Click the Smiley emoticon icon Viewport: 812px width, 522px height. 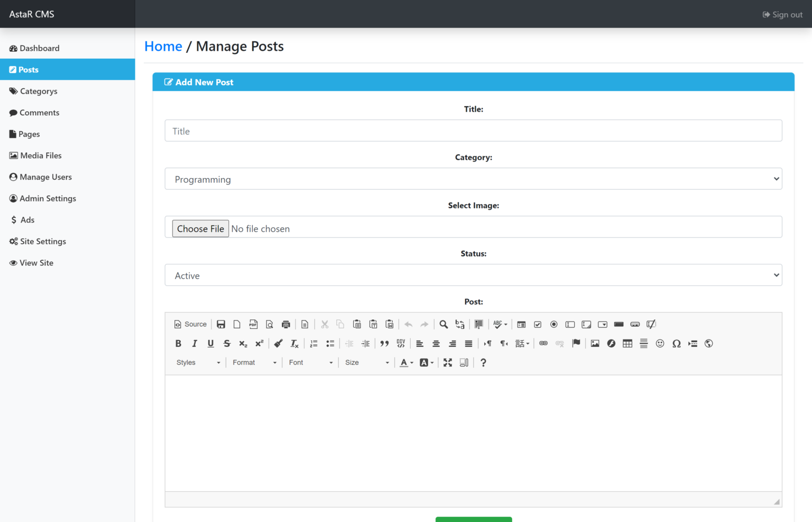coord(660,344)
